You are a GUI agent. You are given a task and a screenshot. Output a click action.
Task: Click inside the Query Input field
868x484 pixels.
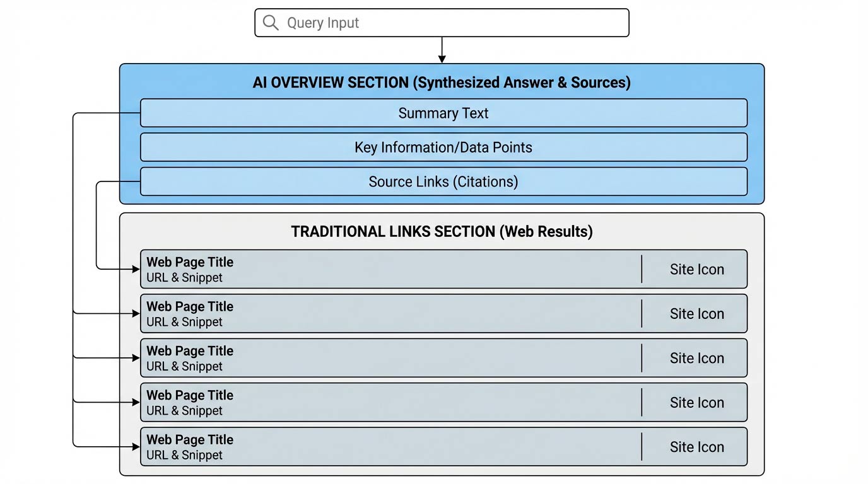click(442, 23)
